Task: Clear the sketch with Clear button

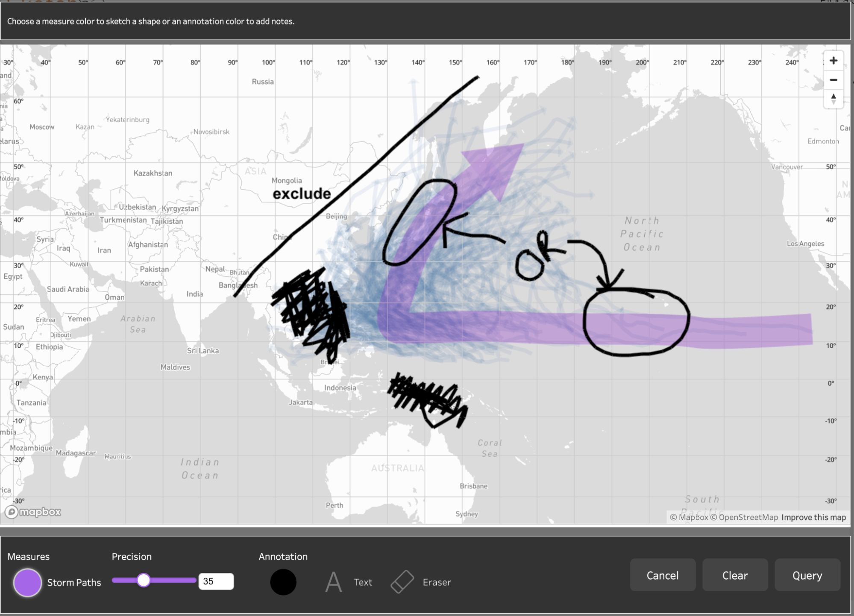Action: coord(735,575)
